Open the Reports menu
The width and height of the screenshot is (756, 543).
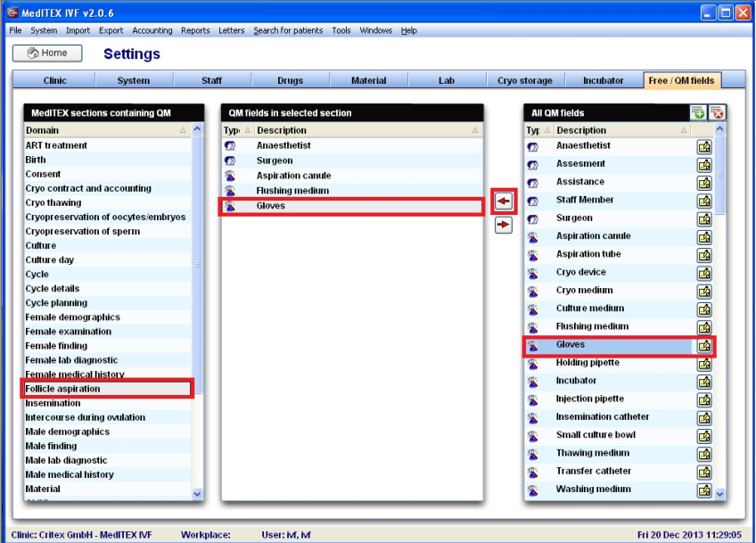195,30
